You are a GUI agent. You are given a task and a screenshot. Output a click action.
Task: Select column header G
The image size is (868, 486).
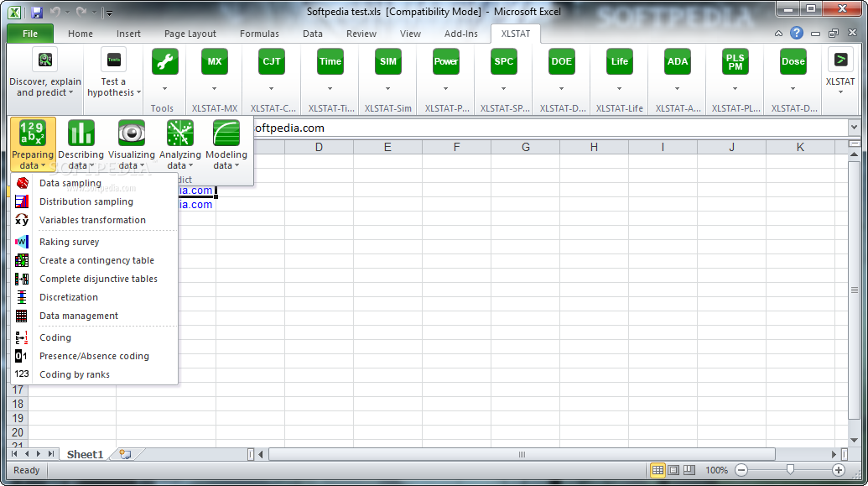[x=525, y=148]
